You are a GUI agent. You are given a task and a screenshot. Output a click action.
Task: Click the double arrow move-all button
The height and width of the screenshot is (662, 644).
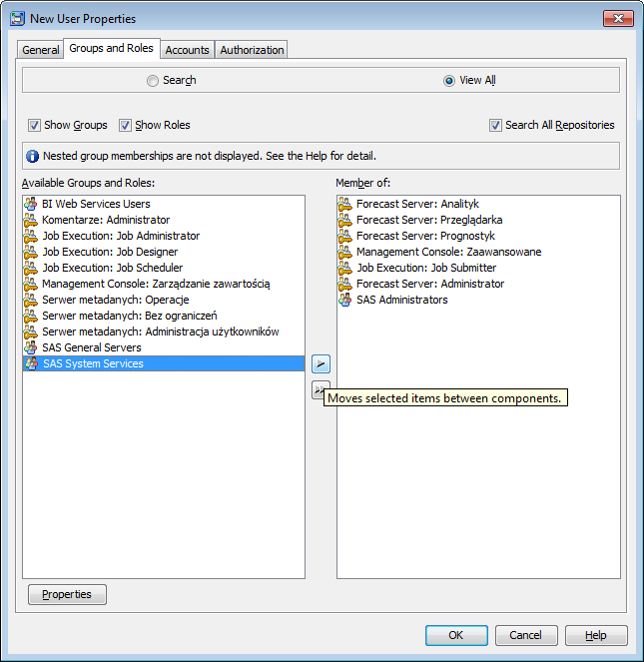318,389
